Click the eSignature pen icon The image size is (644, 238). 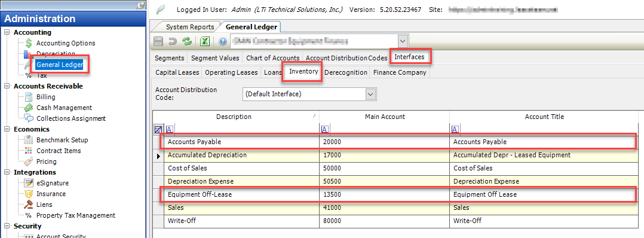(29, 183)
